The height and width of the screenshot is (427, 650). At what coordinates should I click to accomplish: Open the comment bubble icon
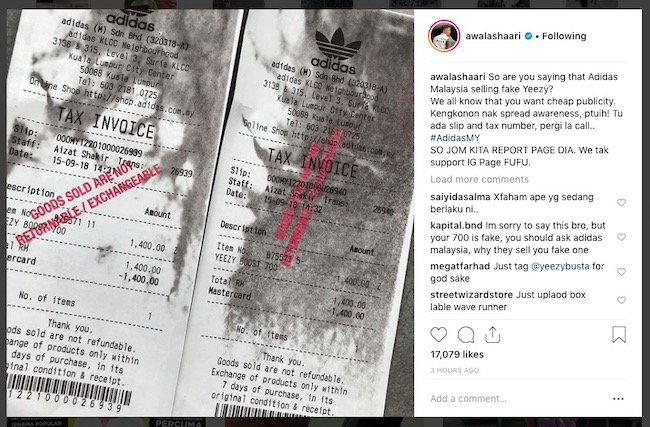click(x=466, y=335)
